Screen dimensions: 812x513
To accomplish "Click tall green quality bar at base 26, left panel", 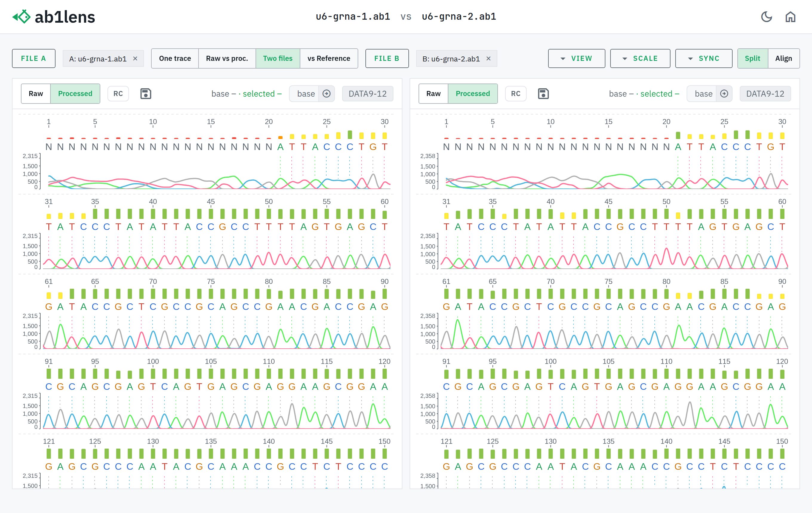I will click(x=350, y=135).
